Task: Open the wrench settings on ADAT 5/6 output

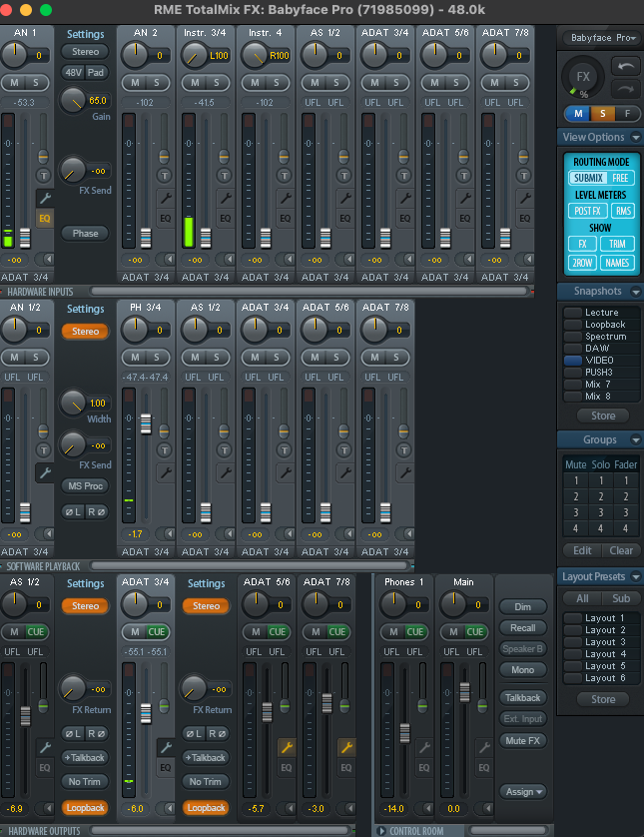Action: [286, 747]
